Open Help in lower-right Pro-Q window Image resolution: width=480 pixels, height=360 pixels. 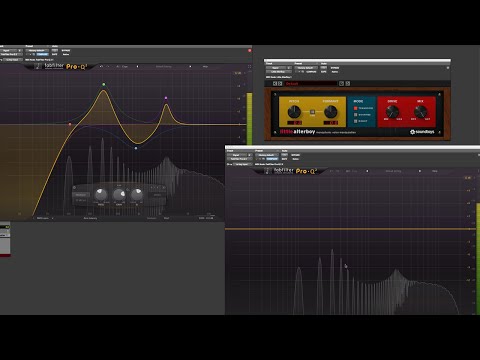tap(435, 171)
